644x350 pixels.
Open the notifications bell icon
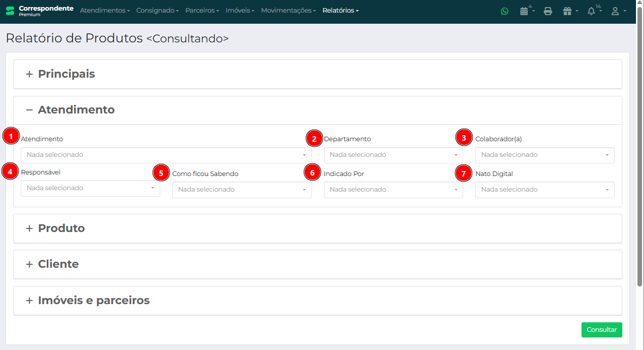[592, 11]
